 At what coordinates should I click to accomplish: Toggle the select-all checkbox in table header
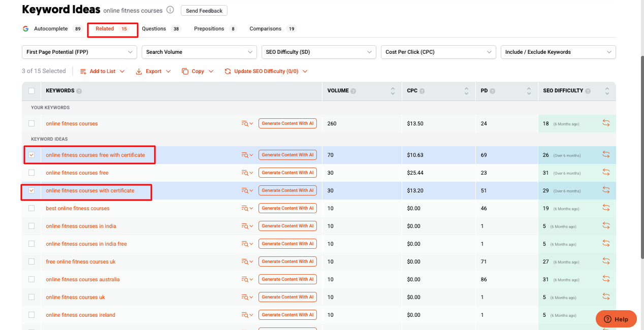point(31,91)
